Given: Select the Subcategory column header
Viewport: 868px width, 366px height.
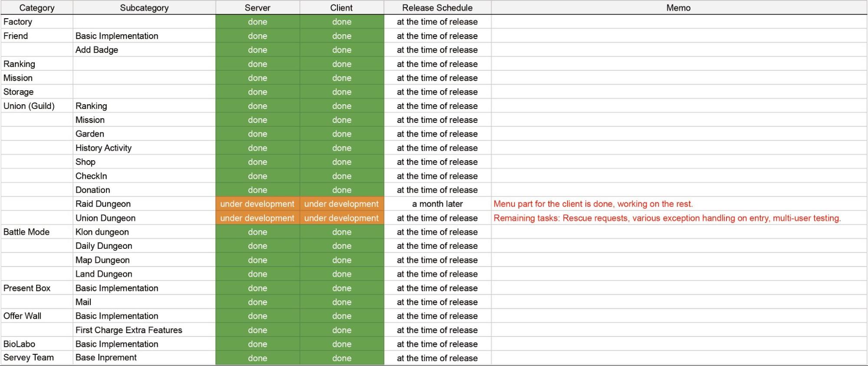Looking at the screenshot, I should pyautogui.click(x=144, y=8).
